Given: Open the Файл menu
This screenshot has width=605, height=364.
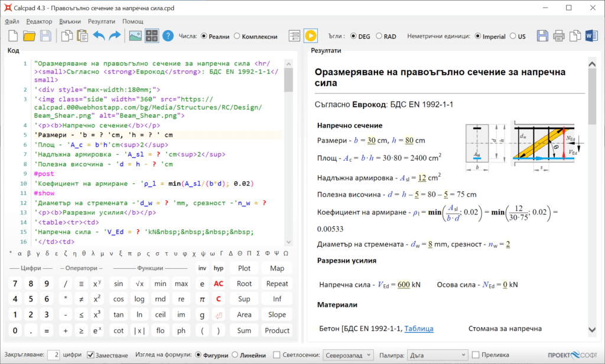Looking at the screenshot, I should point(12,21).
